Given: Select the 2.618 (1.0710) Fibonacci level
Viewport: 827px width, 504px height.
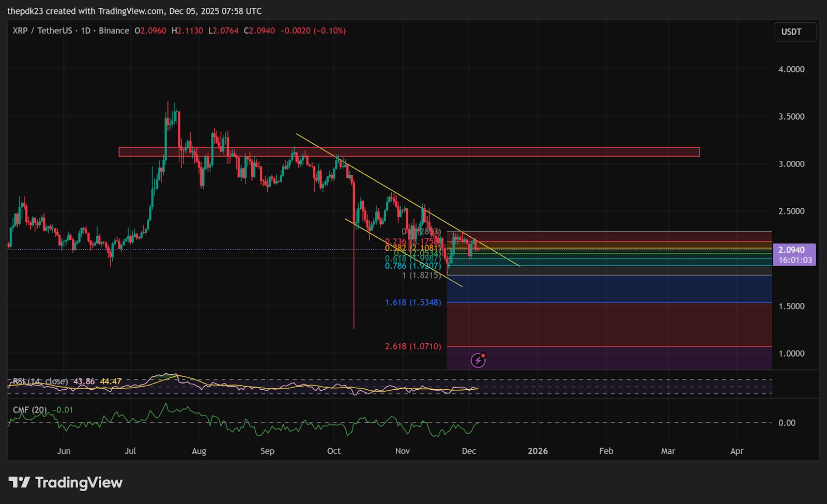Looking at the screenshot, I should (x=411, y=346).
